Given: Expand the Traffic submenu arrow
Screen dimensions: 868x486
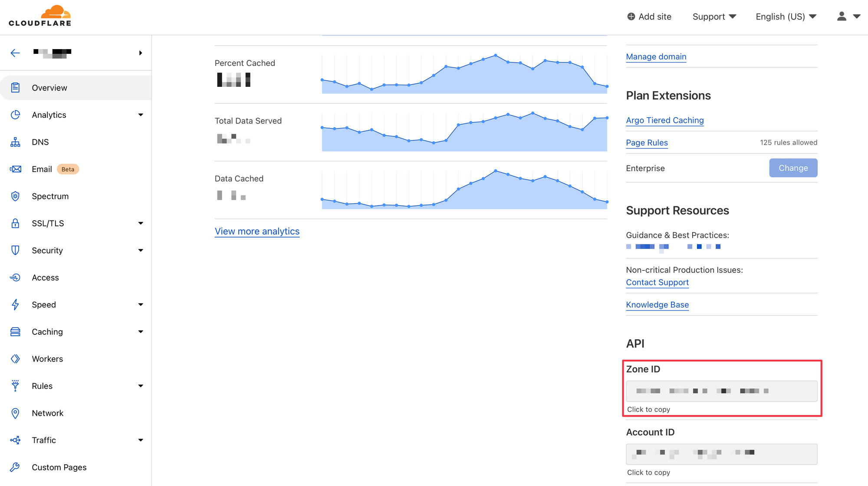Looking at the screenshot, I should point(141,440).
